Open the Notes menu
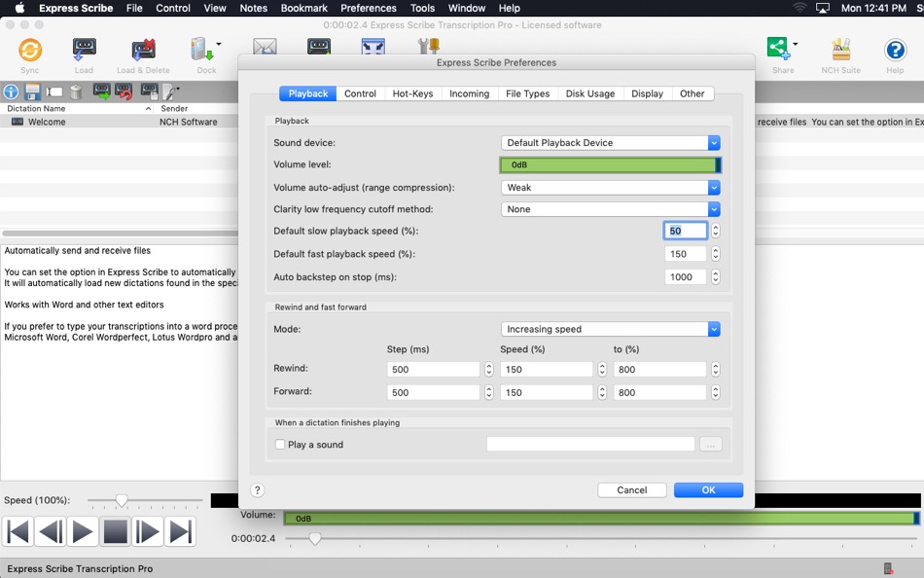 coord(253,8)
